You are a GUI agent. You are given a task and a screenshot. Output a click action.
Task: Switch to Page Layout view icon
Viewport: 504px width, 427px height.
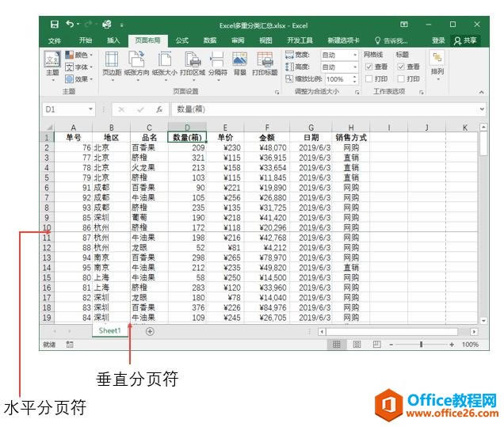357,345
